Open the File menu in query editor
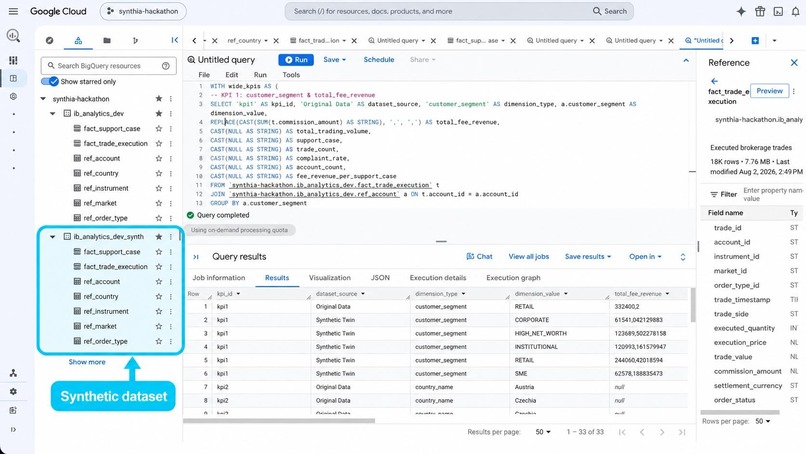Viewport: 806px width, 454px height. coord(204,75)
